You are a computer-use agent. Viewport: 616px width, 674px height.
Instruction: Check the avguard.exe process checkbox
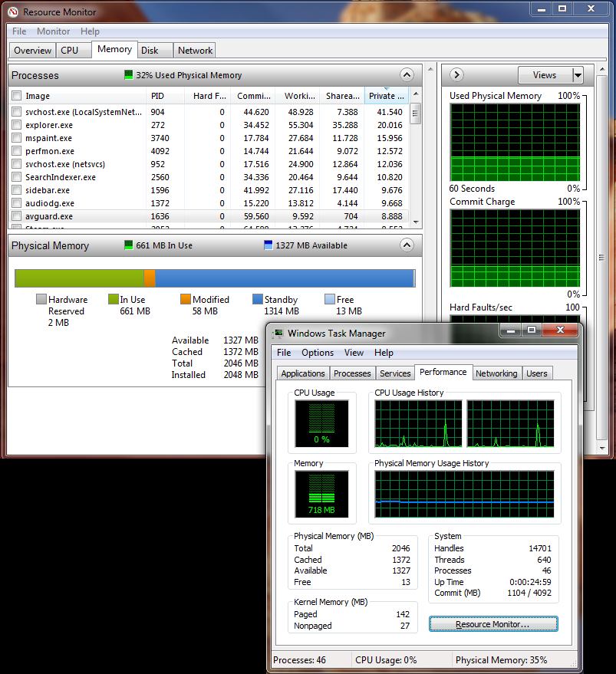pos(17,215)
